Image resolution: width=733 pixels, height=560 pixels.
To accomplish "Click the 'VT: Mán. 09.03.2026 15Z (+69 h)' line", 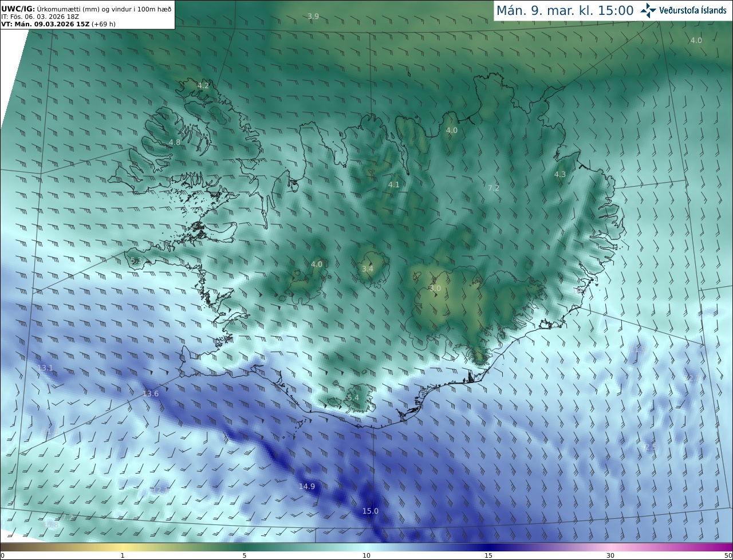I will pyautogui.click(x=58, y=24).
